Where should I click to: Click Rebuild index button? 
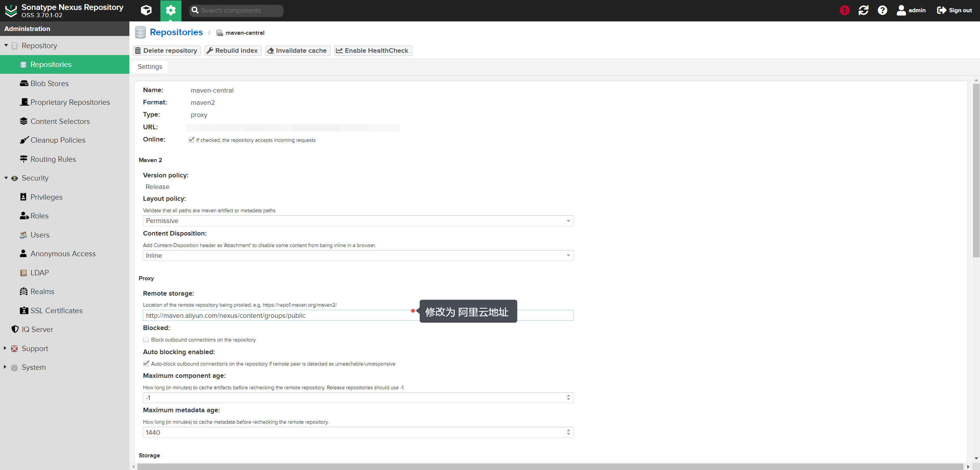(233, 50)
